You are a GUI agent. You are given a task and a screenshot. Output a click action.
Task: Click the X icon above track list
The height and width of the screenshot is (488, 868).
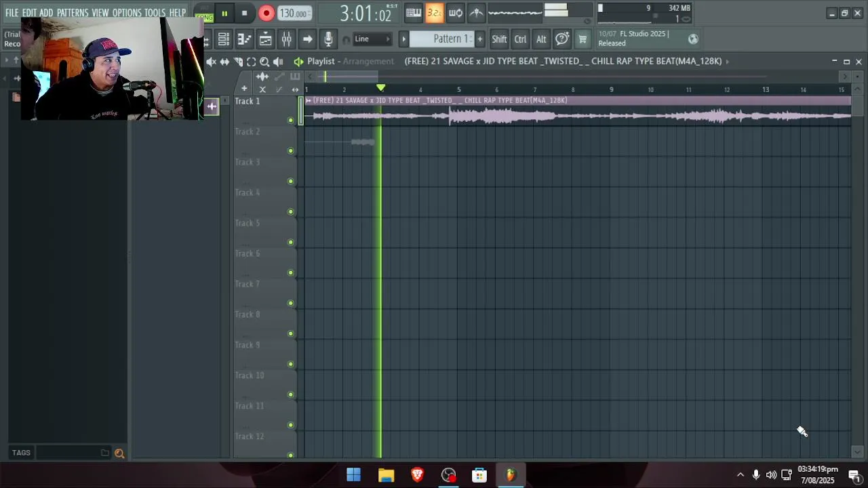point(262,89)
